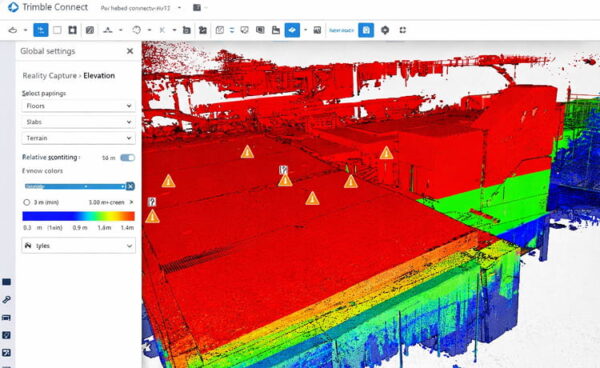Click the Trimble Connect logo
This screenshot has height=368, width=600.
(x=13, y=7)
